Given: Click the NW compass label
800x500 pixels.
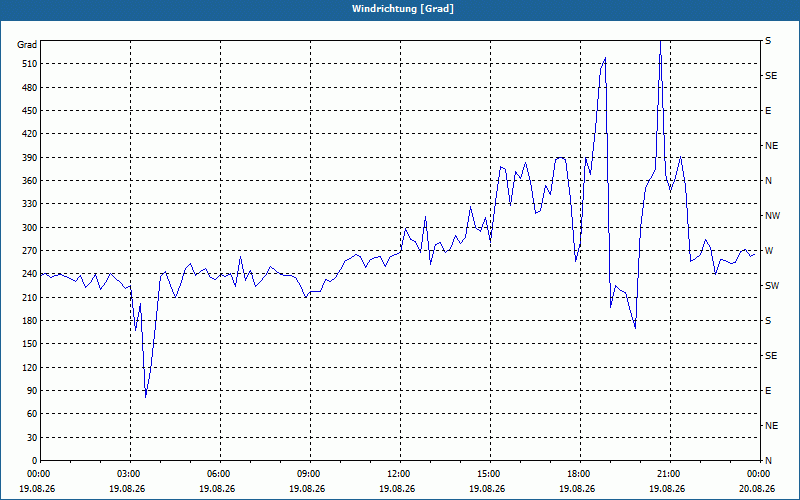Looking at the screenshot, I should 772,216.
